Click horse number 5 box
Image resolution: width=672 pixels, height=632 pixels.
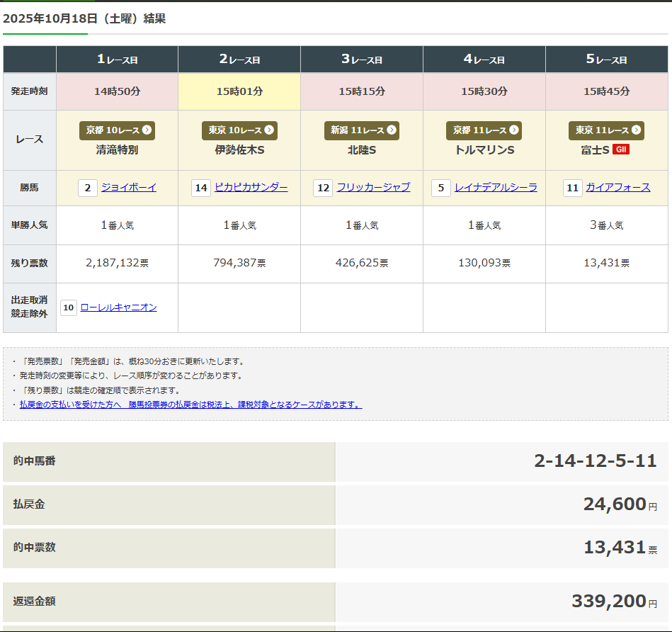coord(440,188)
